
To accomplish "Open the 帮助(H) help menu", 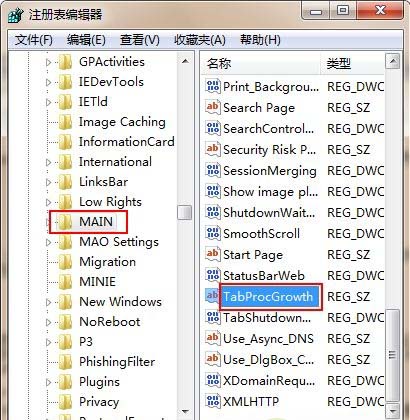I will pyautogui.click(x=260, y=40).
